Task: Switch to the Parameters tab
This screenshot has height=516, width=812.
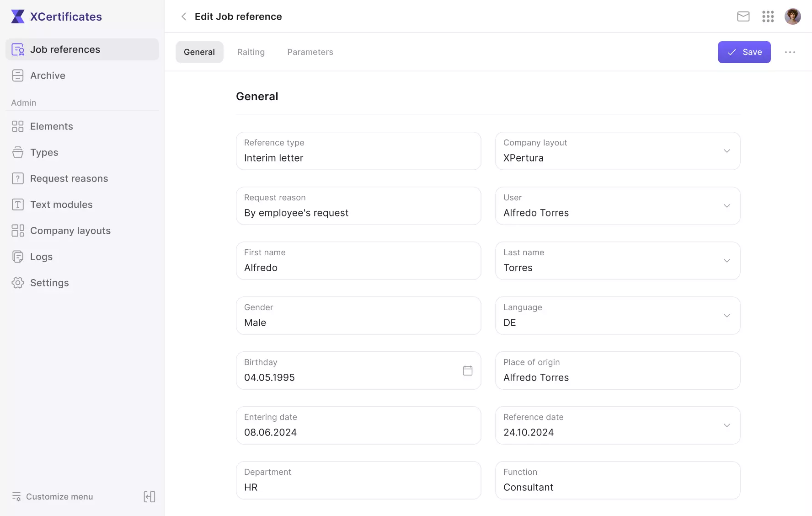Action: pos(310,52)
